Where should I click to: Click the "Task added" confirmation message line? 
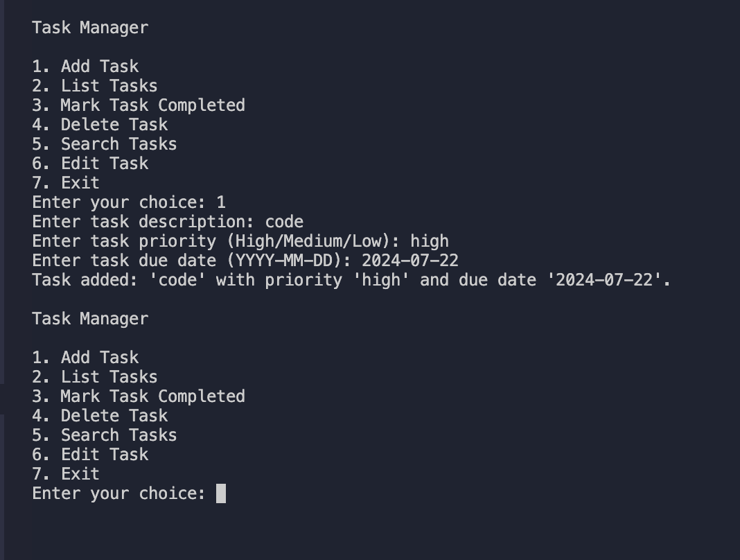[x=351, y=280]
